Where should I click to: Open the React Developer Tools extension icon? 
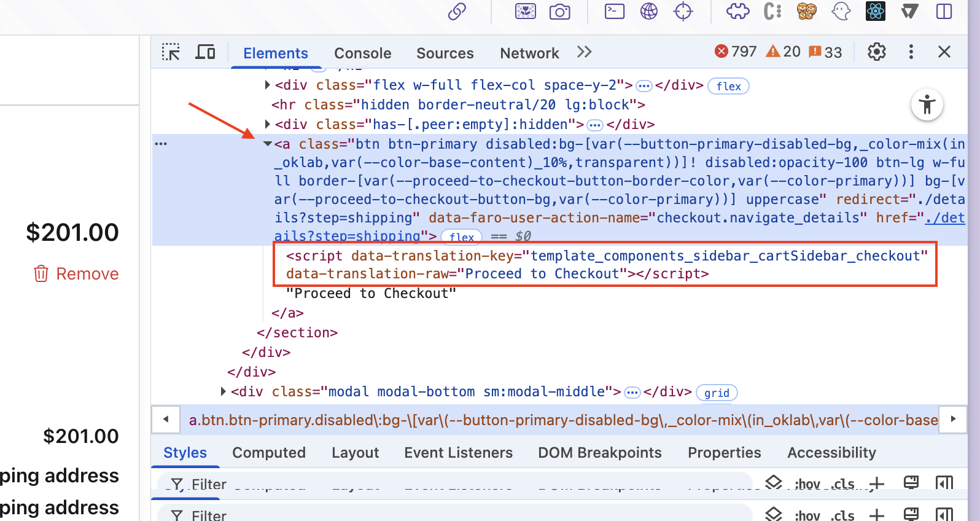[x=876, y=12]
